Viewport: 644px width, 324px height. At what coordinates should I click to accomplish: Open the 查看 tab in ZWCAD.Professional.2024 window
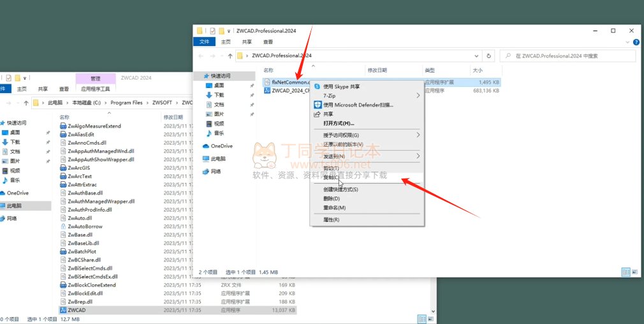(268, 42)
